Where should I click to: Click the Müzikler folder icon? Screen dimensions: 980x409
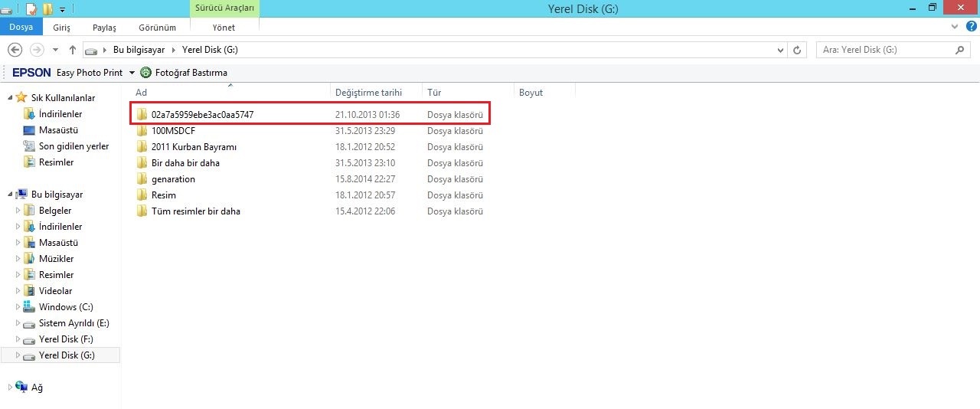point(29,259)
